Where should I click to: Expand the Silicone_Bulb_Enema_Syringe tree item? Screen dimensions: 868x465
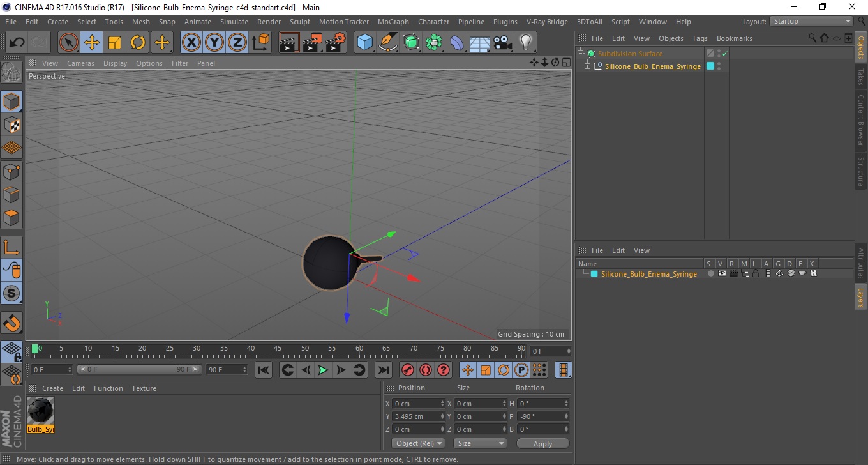[x=588, y=66]
